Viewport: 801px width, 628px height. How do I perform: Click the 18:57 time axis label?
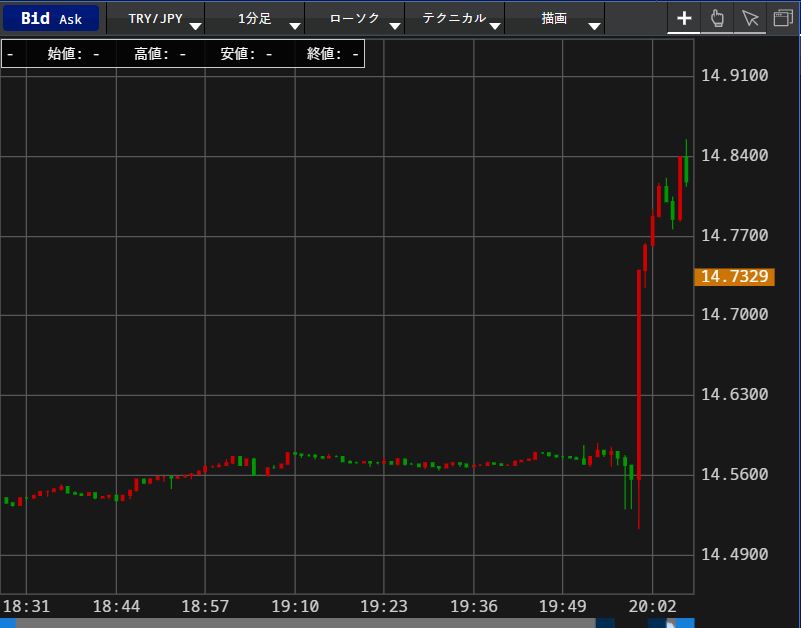(205, 607)
